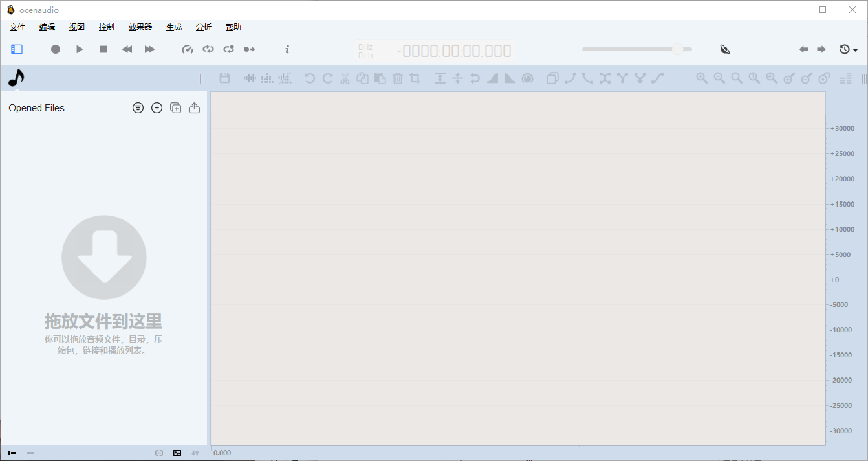This screenshot has height=461, width=868.
Task: Click the Zoom In magnifier icon
Action: (x=702, y=78)
